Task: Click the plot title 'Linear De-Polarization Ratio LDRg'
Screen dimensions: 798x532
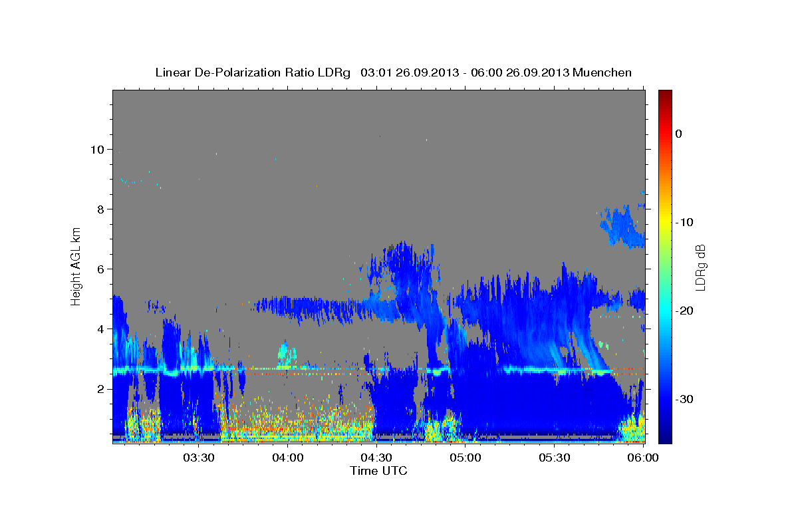Action: point(253,72)
